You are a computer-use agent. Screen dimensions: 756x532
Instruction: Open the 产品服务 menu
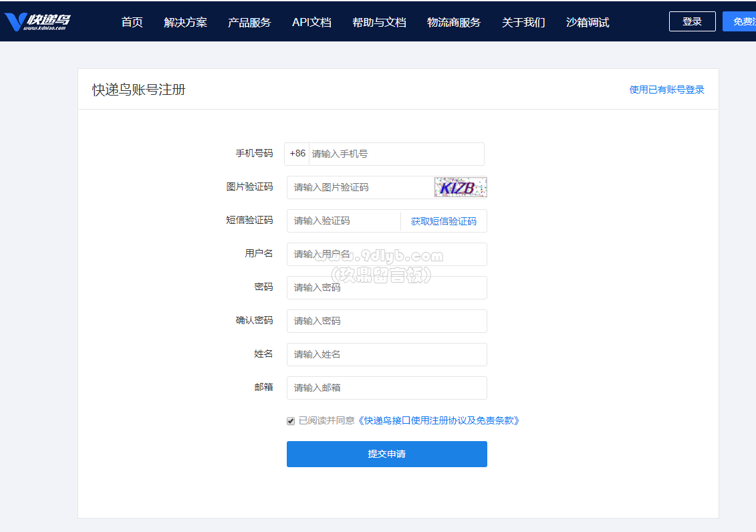(249, 22)
